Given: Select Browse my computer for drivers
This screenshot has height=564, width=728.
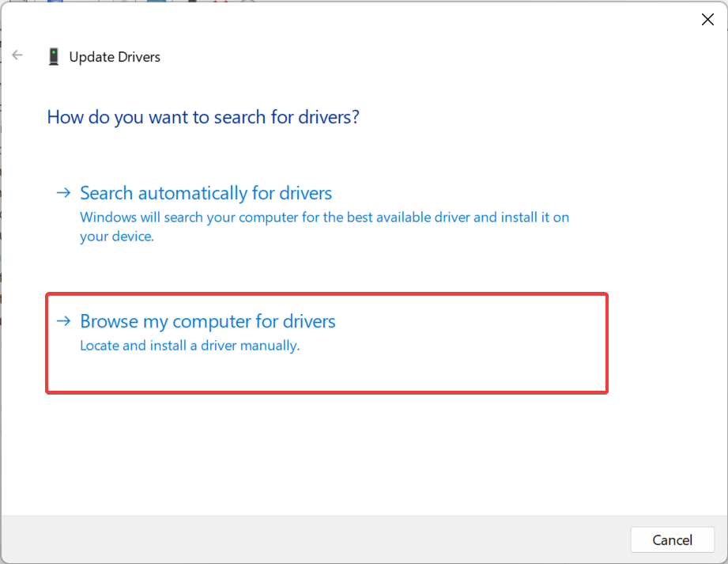Looking at the screenshot, I should 208,321.
